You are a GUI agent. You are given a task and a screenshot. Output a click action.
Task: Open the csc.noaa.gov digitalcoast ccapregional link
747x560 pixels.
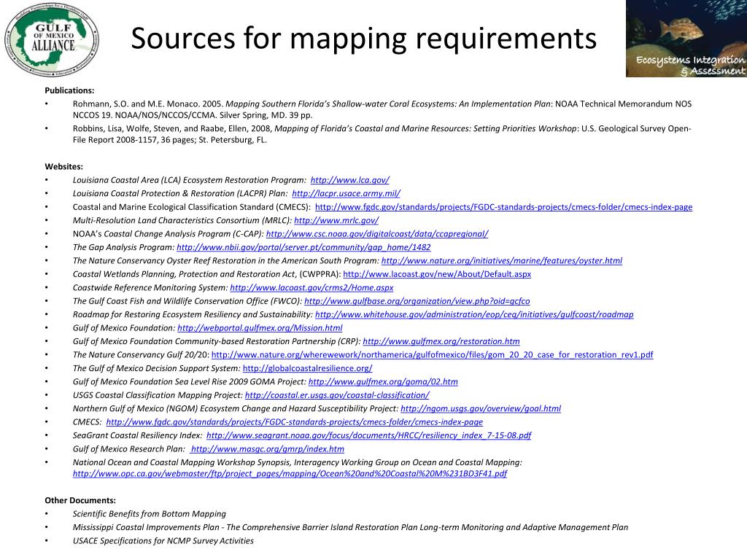click(x=377, y=234)
